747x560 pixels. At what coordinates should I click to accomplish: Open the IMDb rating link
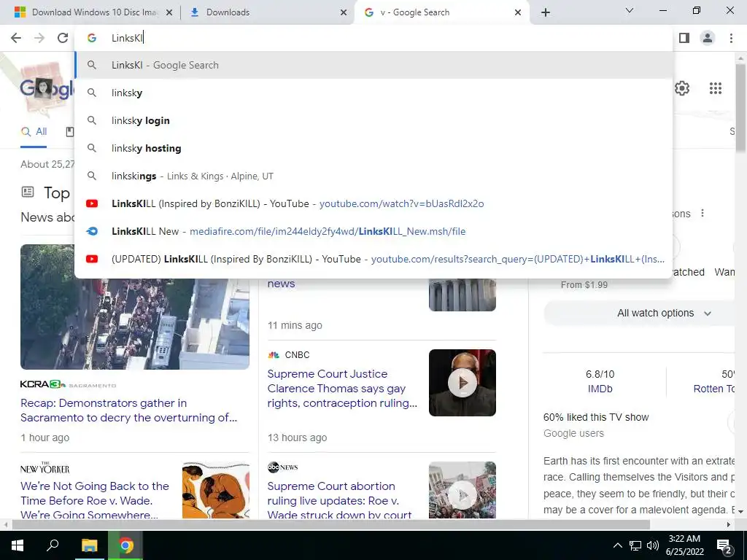[600, 389]
